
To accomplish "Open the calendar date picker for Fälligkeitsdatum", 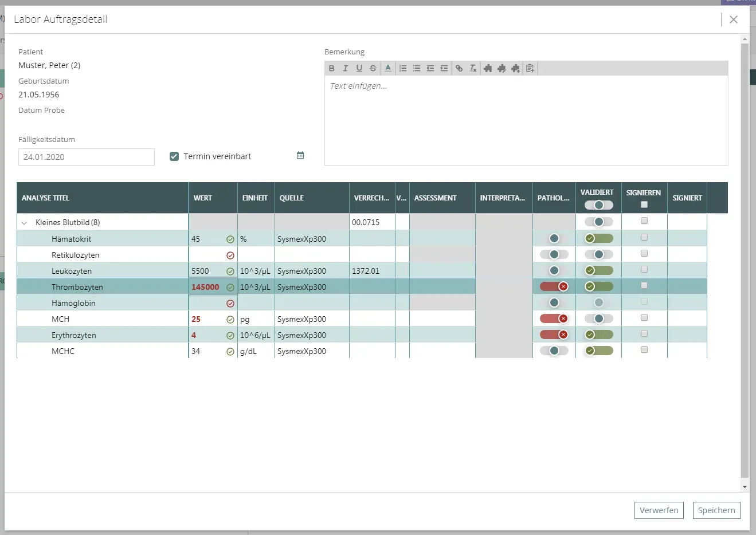I will click(x=300, y=155).
